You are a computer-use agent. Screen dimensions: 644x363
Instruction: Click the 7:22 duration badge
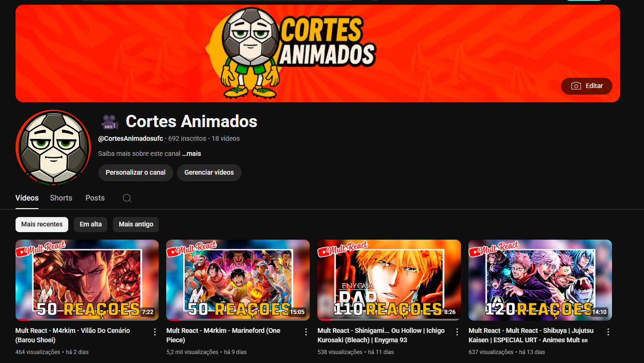point(148,312)
